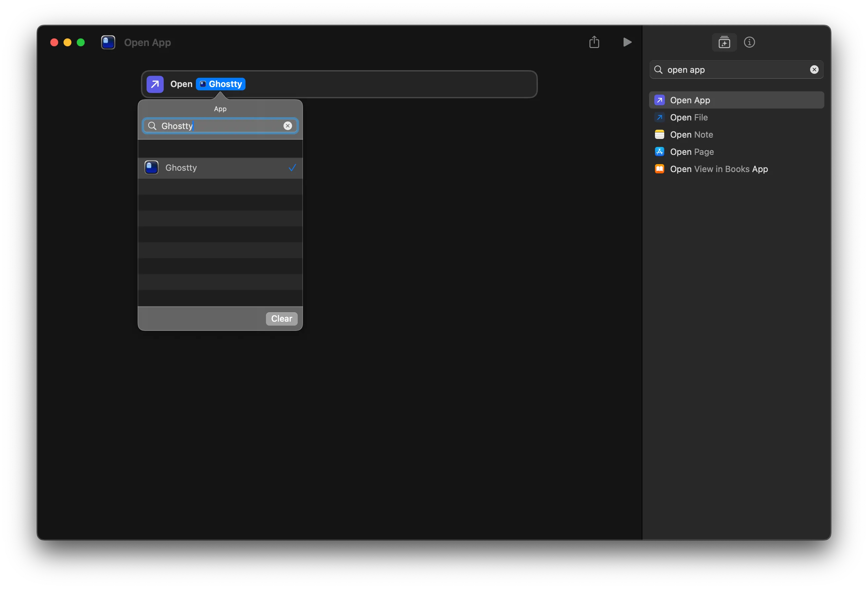Click the Ghostty app icon in list
This screenshot has width=868, height=589.
pyautogui.click(x=151, y=167)
